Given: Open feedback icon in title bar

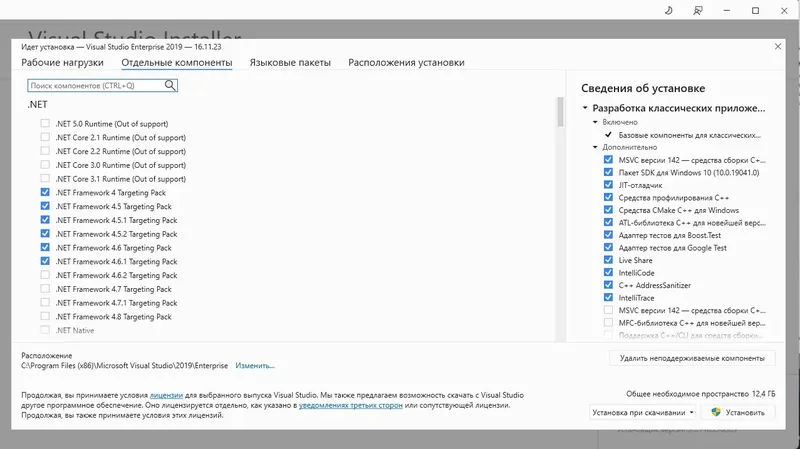Looking at the screenshot, I should [x=697, y=10].
